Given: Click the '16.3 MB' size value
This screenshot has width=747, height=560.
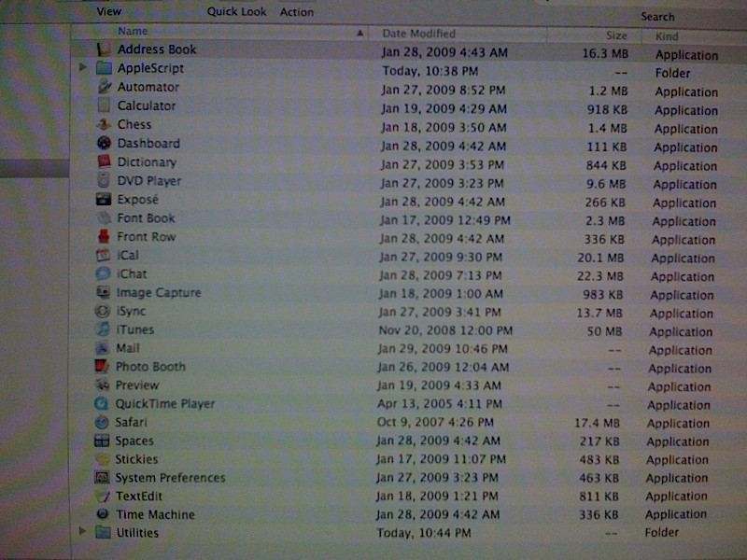Looking at the screenshot, I should pyautogui.click(x=605, y=54).
